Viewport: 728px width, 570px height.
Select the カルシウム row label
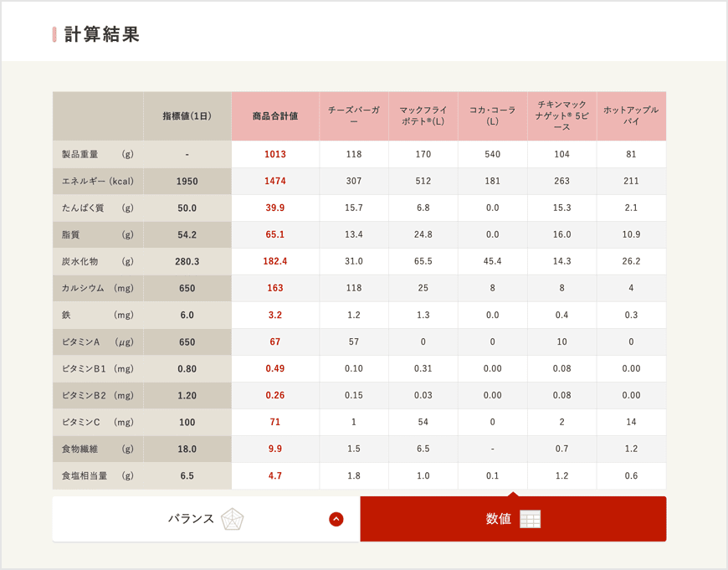(97, 288)
